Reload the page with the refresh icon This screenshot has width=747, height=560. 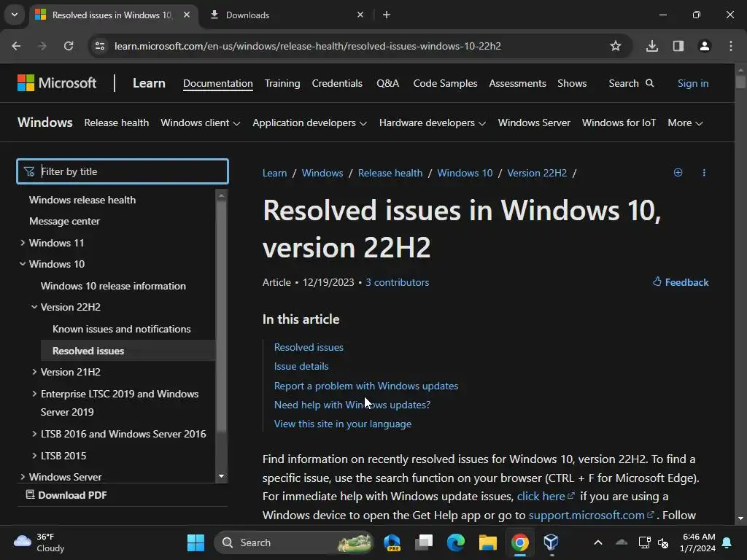click(69, 46)
